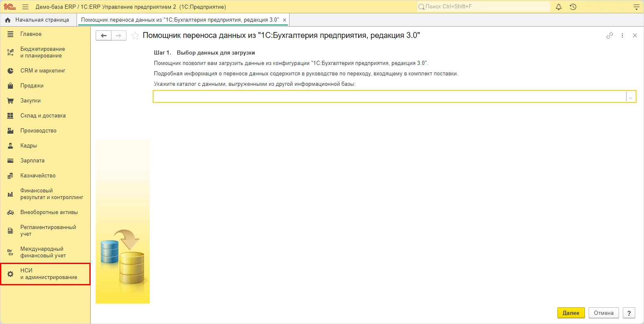Open the Внеоборотные активы section
644x324 pixels.
pos(45,212)
